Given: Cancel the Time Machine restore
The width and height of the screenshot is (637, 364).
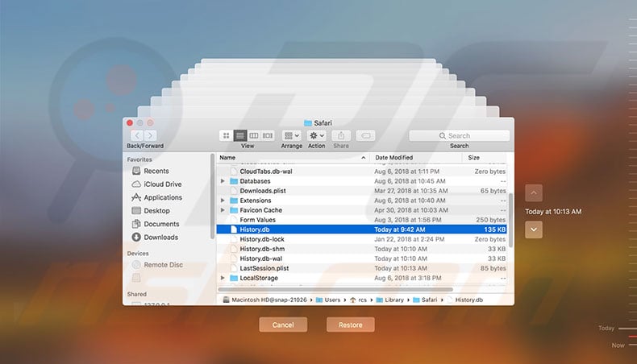Looking at the screenshot, I should [x=283, y=325].
